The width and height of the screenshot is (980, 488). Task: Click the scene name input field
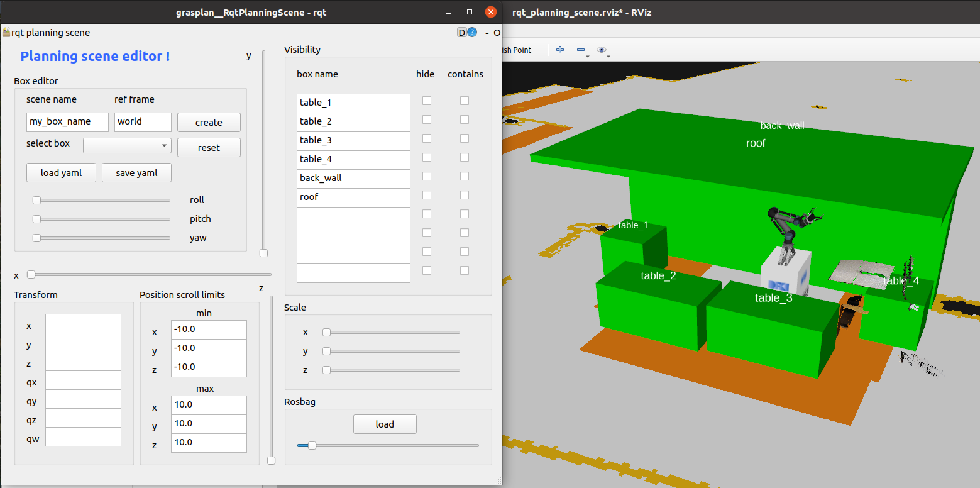pyautogui.click(x=67, y=122)
